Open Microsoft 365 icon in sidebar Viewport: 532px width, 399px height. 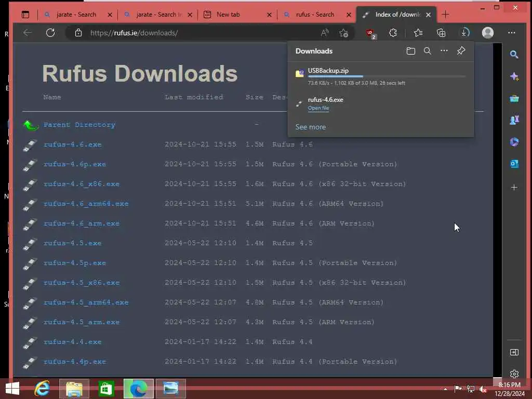(514, 141)
